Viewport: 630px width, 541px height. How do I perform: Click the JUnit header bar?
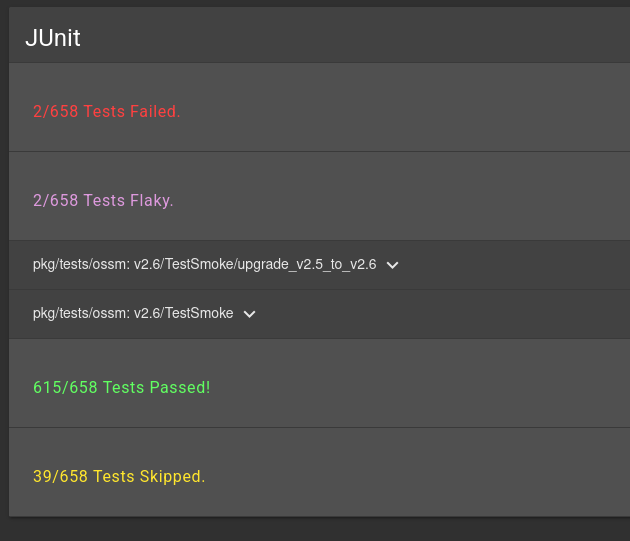pyautogui.click(x=320, y=38)
